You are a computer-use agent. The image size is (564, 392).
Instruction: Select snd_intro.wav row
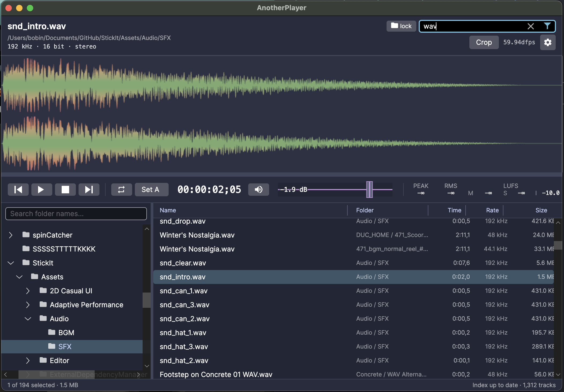coord(354,277)
